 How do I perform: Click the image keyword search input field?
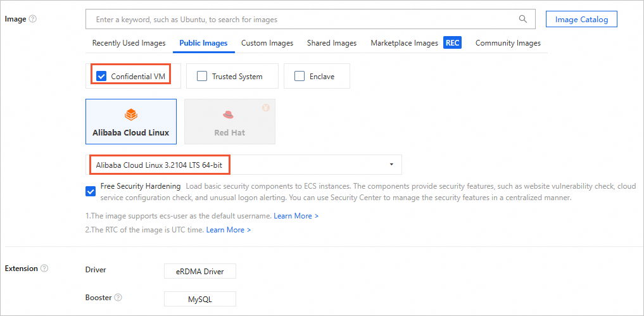point(310,19)
